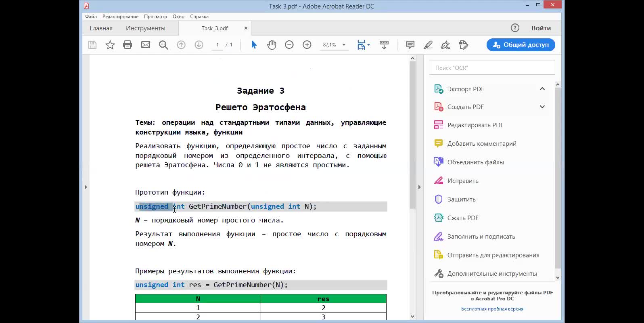Click document scrollbar down arrow
The height and width of the screenshot is (323, 644).
(412, 317)
